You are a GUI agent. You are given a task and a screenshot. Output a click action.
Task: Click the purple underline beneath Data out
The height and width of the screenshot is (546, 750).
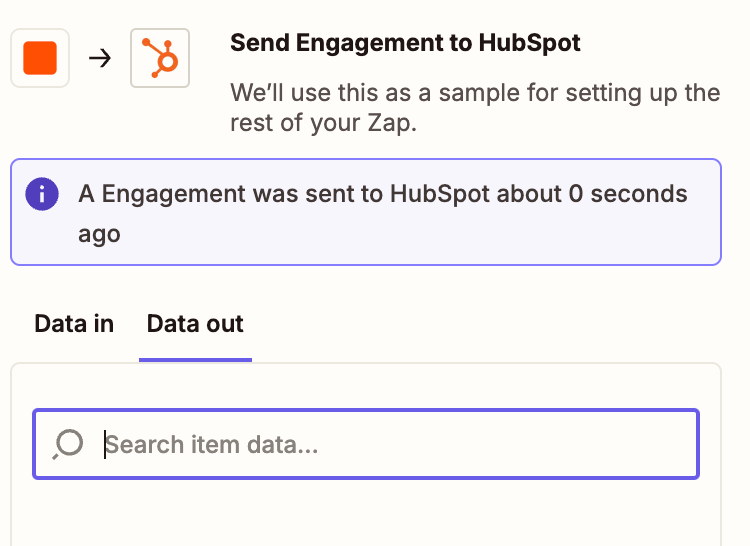195,358
